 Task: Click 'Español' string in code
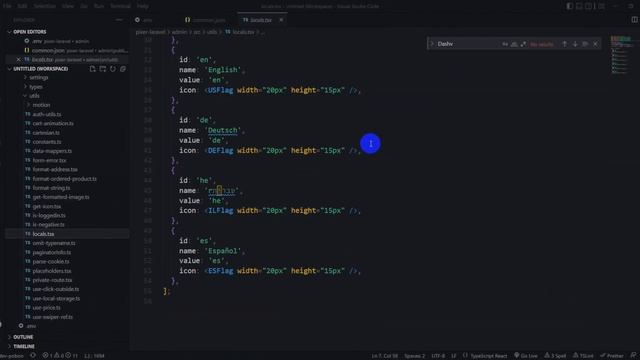point(223,251)
